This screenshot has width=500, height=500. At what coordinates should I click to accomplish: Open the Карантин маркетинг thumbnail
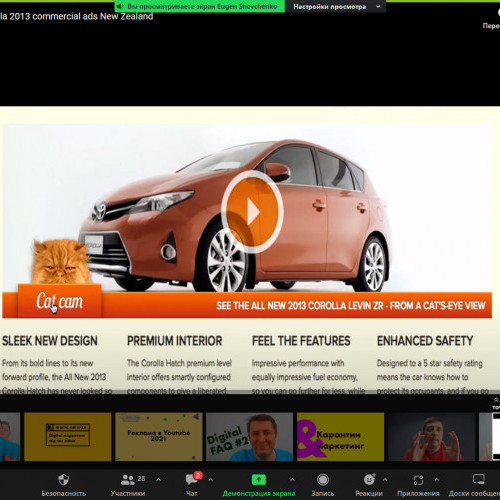[x=340, y=437]
